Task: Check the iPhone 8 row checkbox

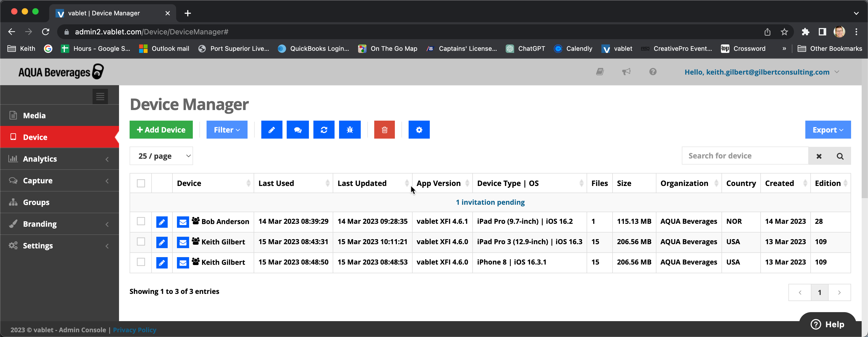Action: [x=141, y=262]
